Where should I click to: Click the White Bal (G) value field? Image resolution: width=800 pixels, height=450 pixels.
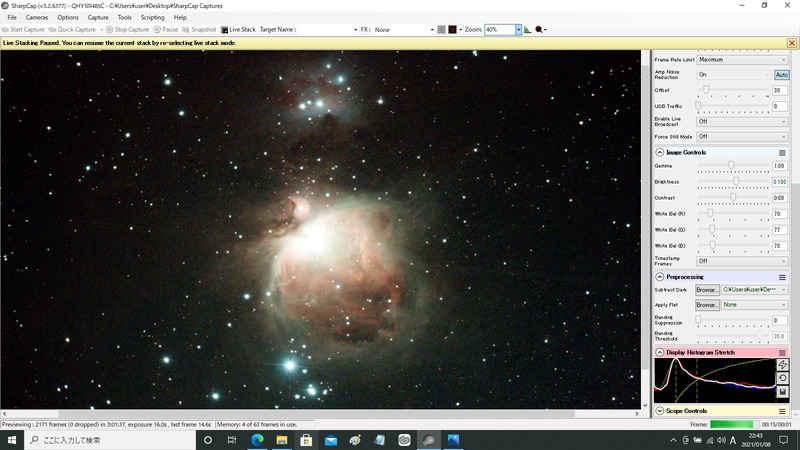(780, 230)
